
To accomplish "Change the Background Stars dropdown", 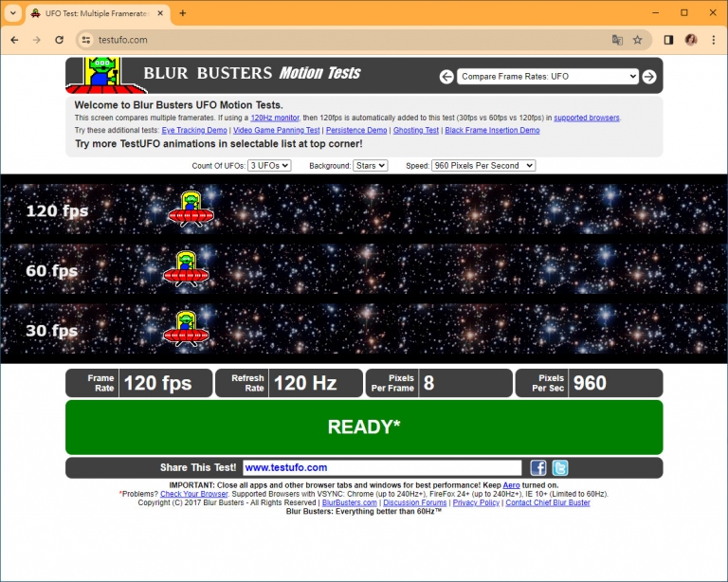I will click(x=370, y=166).
